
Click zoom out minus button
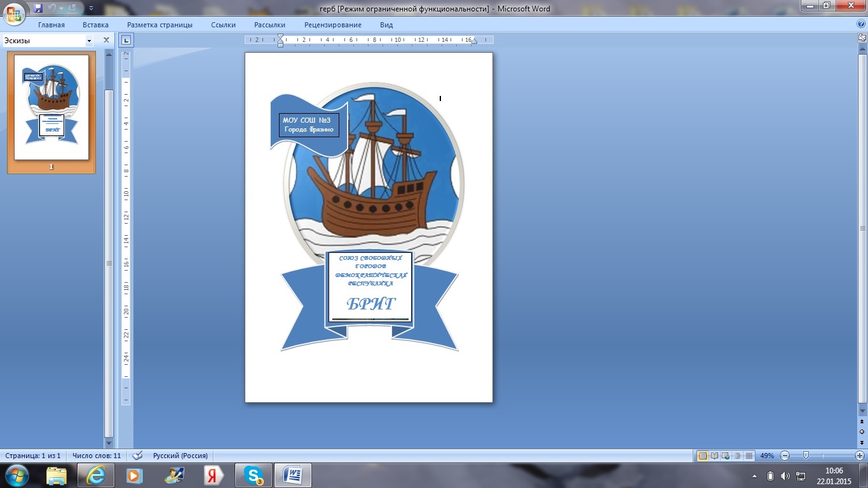pos(785,456)
